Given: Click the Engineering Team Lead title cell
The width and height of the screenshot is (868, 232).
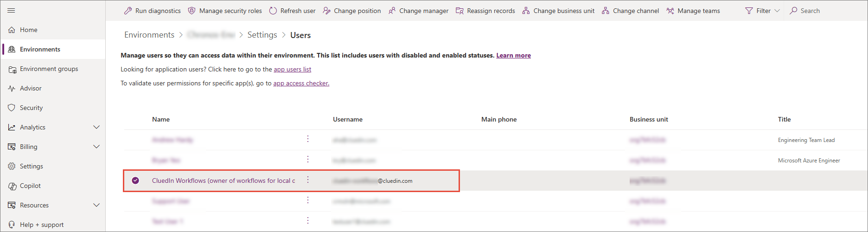Looking at the screenshot, I should pyautogui.click(x=806, y=140).
